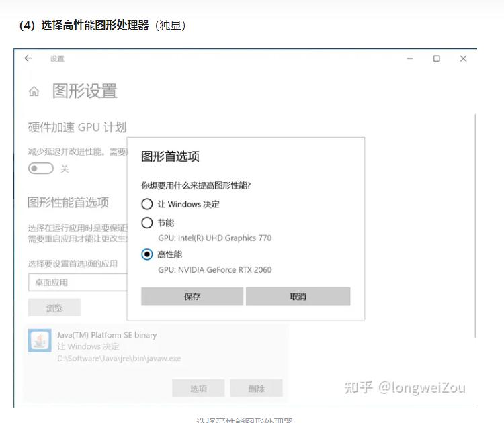Viewport: 504px width, 423px height.
Task: Toggle the hardware-accelerated GPU scheduling switch
Action: (x=41, y=169)
